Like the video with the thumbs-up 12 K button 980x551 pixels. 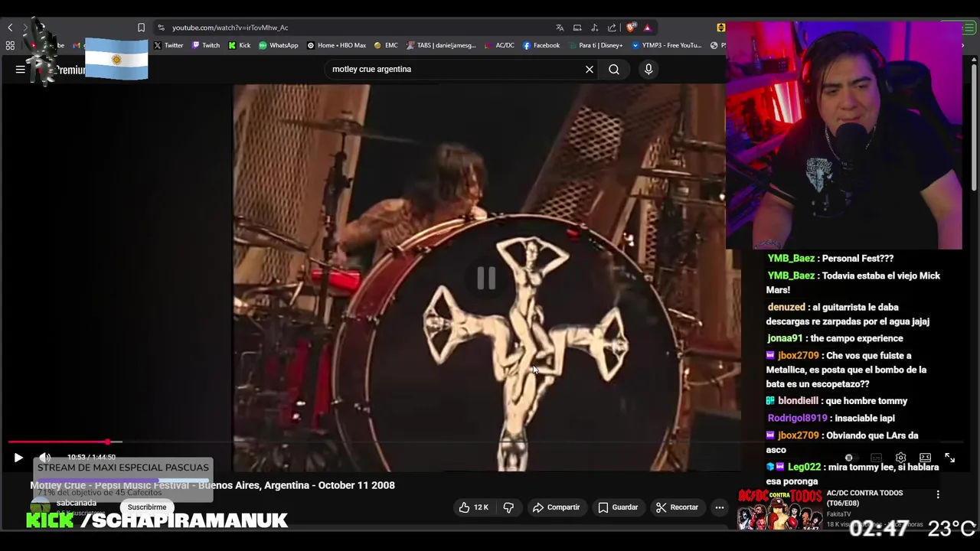click(x=474, y=507)
